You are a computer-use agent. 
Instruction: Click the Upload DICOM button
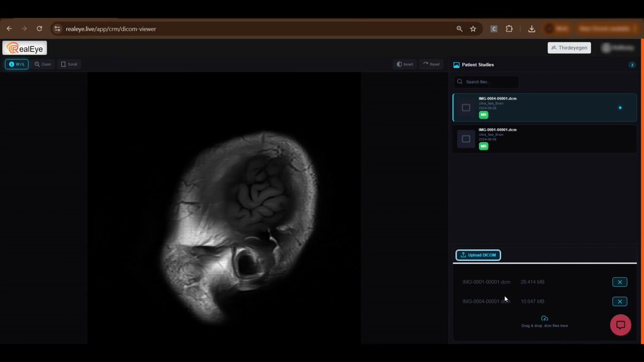pyautogui.click(x=478, y=255)
